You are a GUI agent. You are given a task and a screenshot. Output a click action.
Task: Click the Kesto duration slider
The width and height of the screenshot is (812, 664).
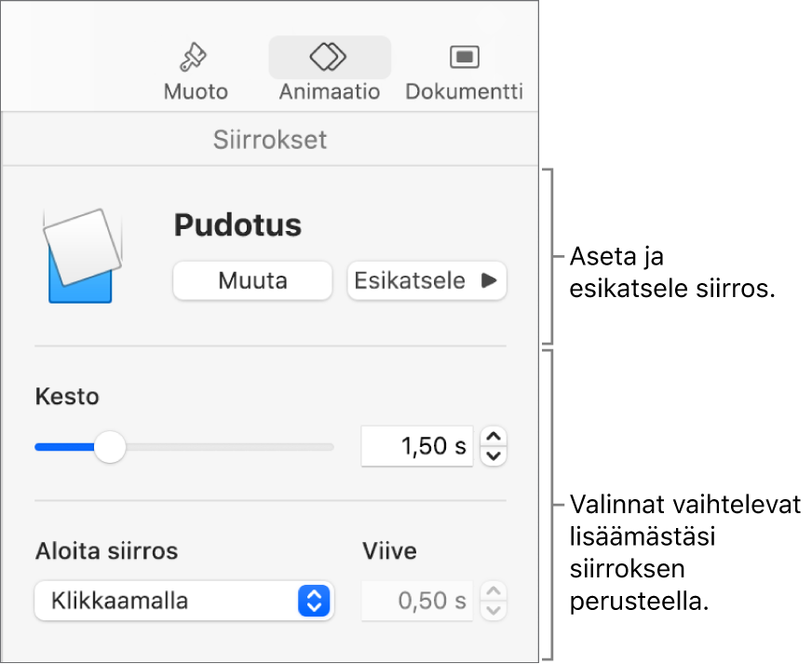pos(184,446)
